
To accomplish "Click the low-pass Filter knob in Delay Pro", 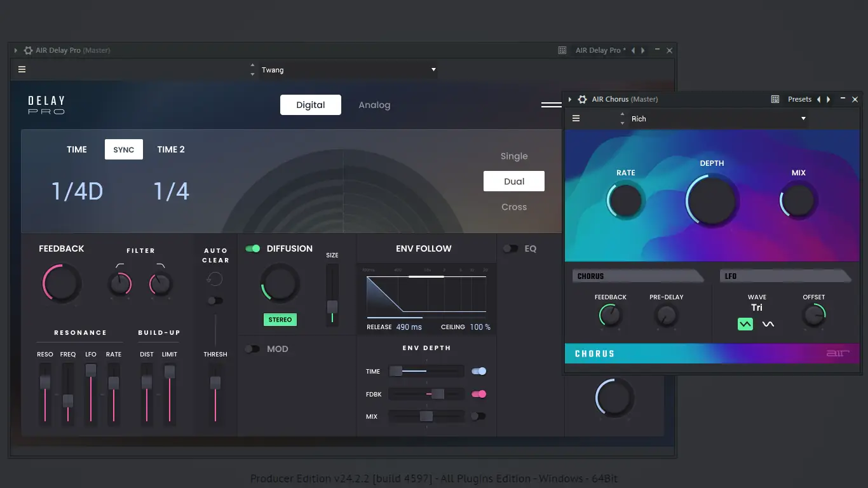I will coord(161,284).
